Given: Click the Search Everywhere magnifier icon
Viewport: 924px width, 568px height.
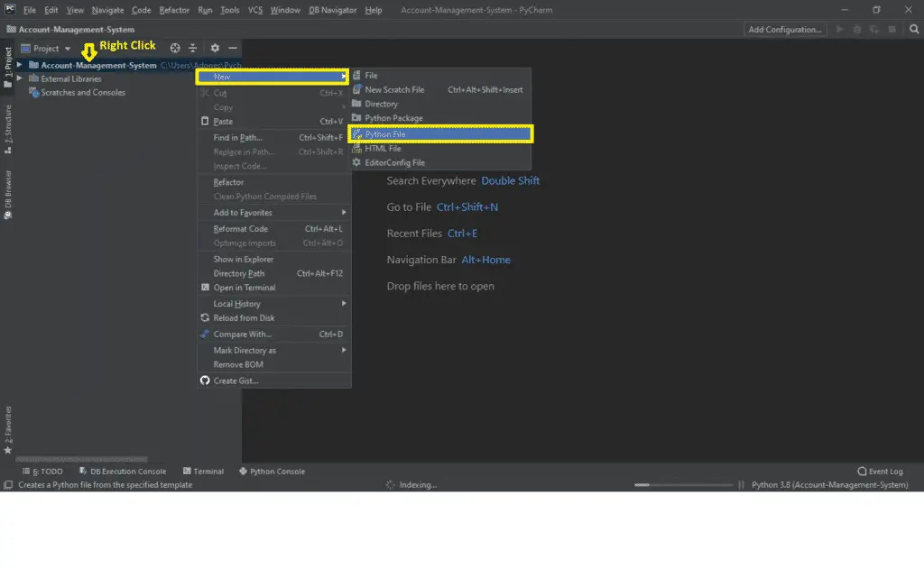Looking at the screenshot, I should (913, 29).
